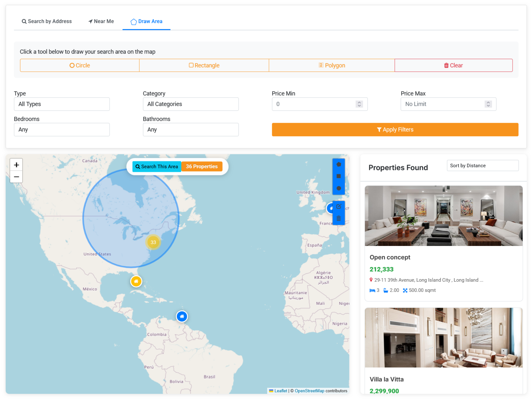Select the circle draw tool on the map
The width and height of the screenshot is (532, 400).
pyautogui.click(x=339, y=188)
